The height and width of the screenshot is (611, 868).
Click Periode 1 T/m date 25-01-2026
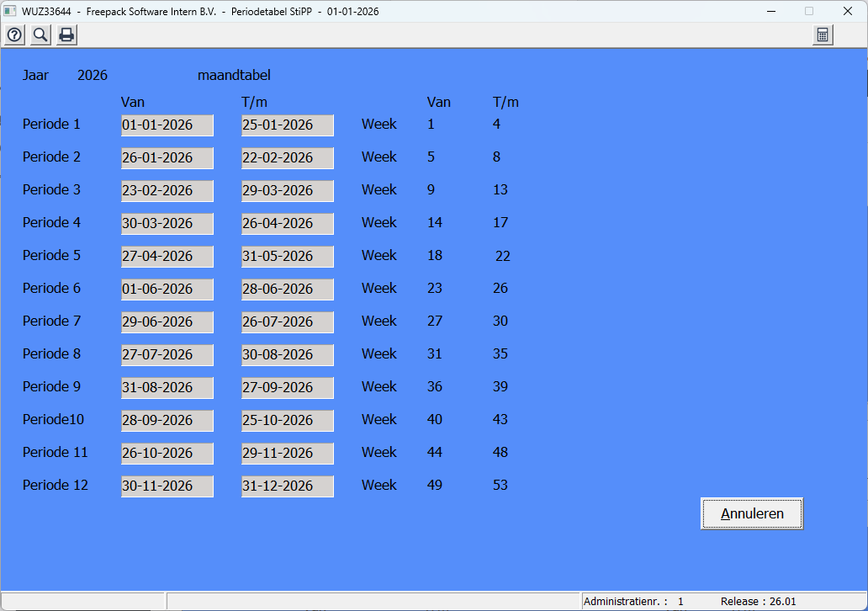pyautogui.click(x=287, y=125)
